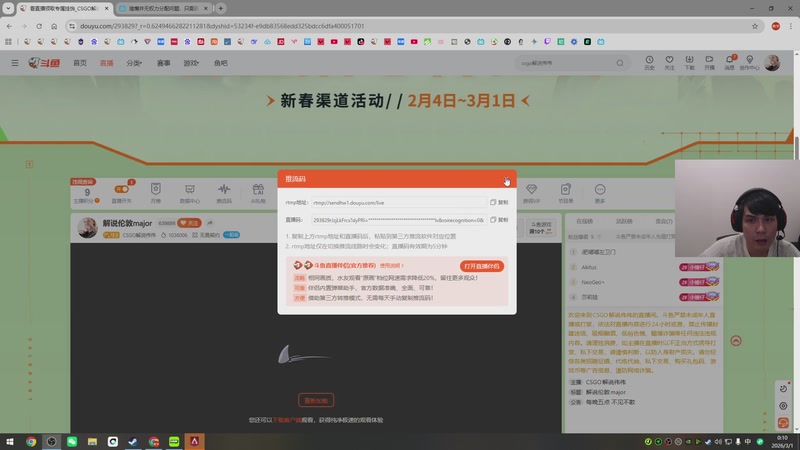Open the VIP diamond icon
The width and height of the screenshot is (800, 450).
(531, 193)
